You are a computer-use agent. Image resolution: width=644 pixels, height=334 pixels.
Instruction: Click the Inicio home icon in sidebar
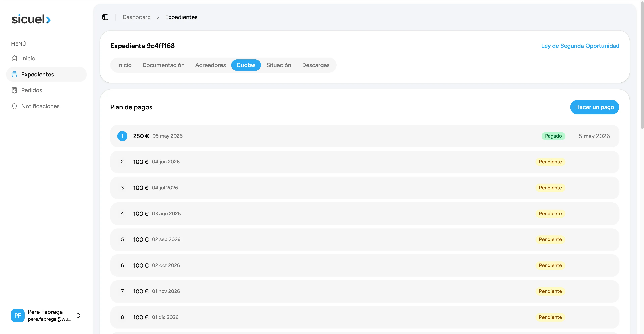14,58
